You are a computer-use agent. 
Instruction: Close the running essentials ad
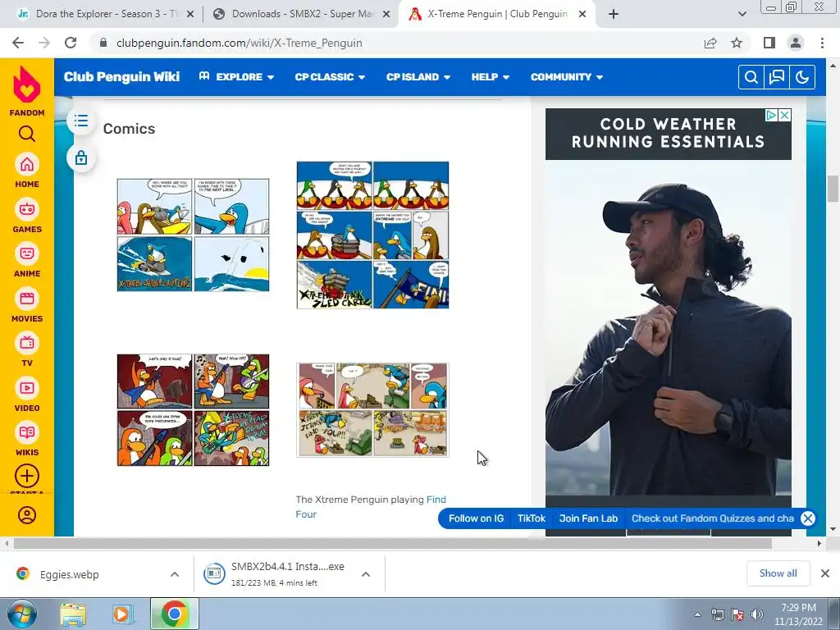tap(784, 115)
